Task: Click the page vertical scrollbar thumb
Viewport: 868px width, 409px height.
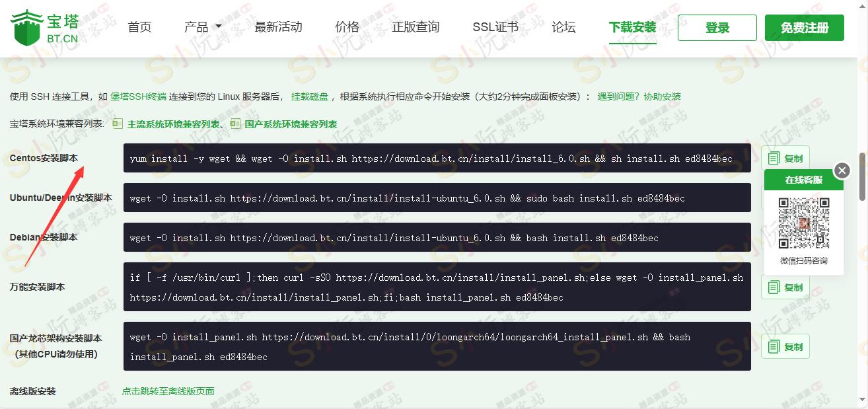Action: coord(863,177)
